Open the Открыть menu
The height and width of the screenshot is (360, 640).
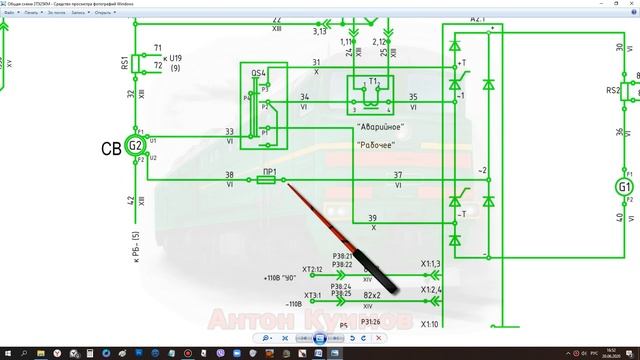click(x=105, y=13)
